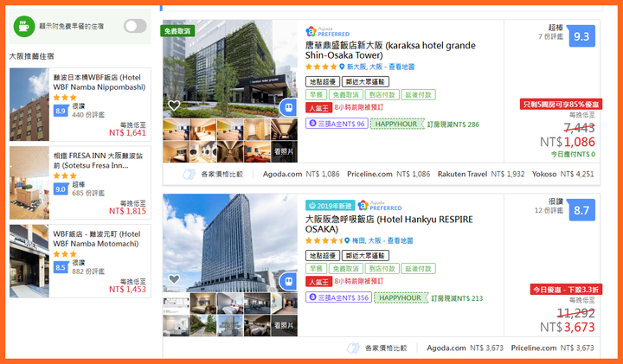Click map pin icon next to 梅田

tap(347, 240)
